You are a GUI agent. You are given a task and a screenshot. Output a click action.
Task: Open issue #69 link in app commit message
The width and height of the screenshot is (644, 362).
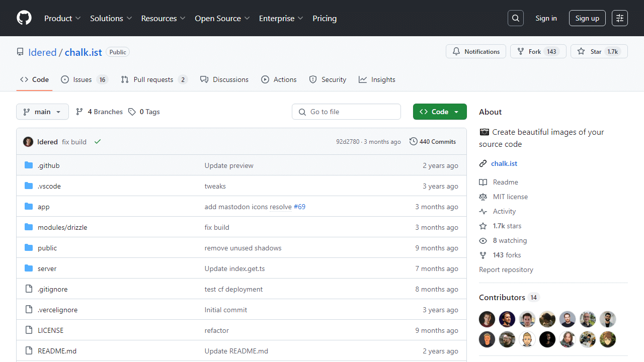[x=299, y=207]
